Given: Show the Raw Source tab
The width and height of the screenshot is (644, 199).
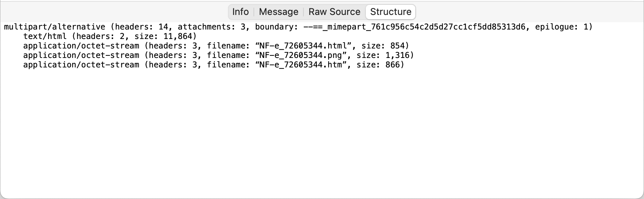Looking at the screenshot, I should coord(334,12).
